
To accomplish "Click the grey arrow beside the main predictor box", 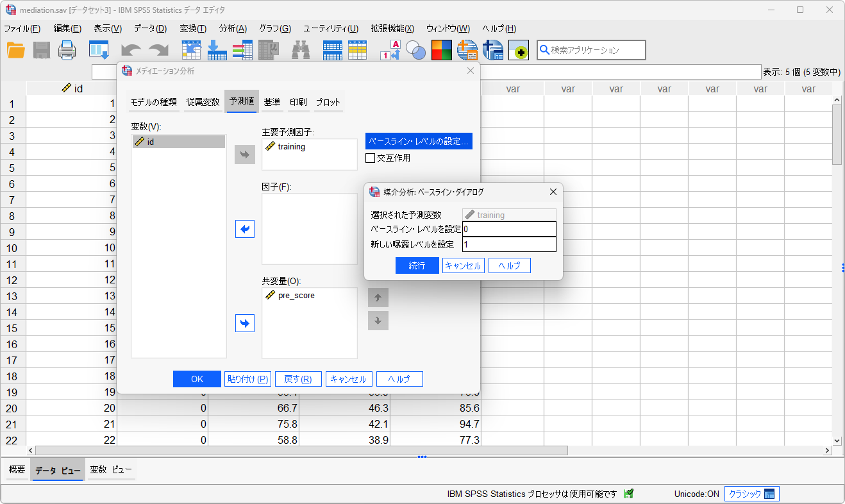I will coord(245,155).
